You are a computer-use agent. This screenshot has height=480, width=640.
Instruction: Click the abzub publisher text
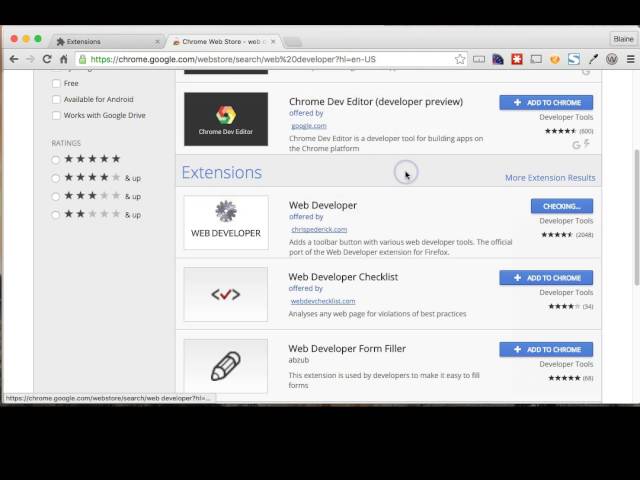click(299, 360)
